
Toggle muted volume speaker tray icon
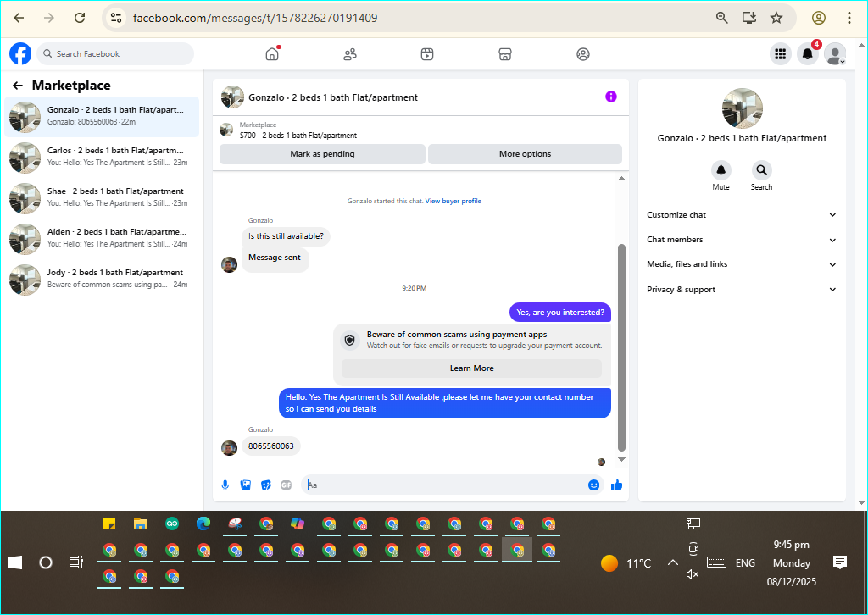(x=693, y=574)
